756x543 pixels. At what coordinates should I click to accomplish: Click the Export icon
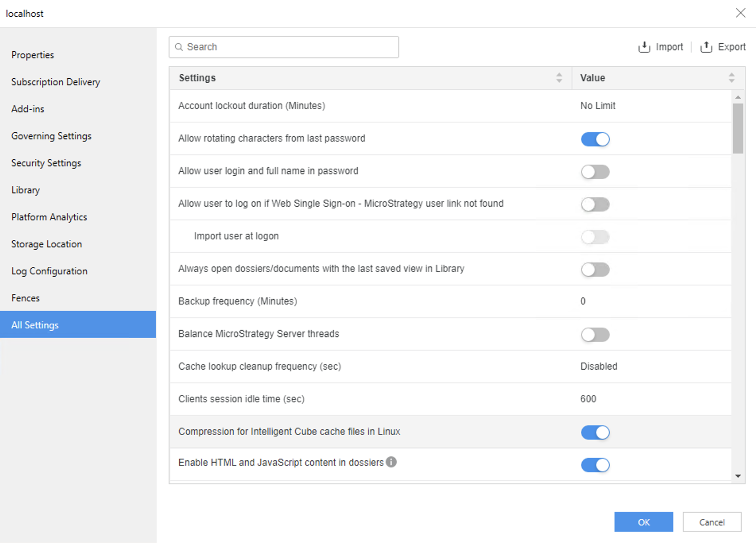pyautogui.click(x=706, y=47)
